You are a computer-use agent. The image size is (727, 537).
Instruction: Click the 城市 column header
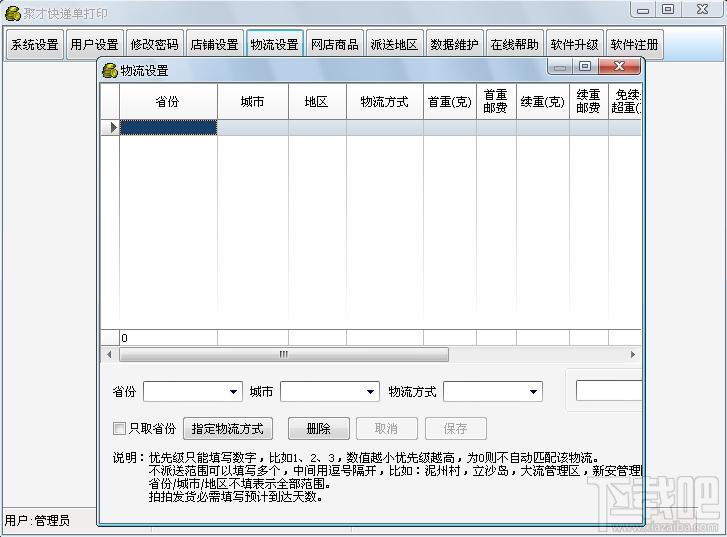(253, 102)
